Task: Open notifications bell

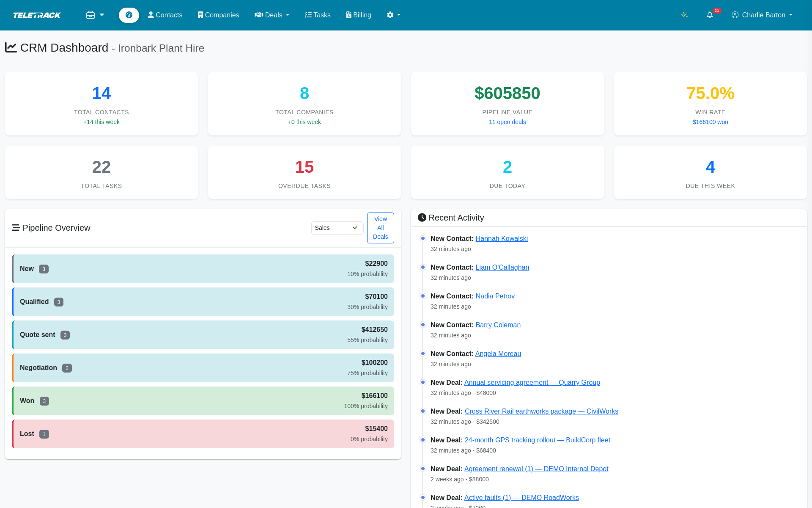Action: point(710,15)
